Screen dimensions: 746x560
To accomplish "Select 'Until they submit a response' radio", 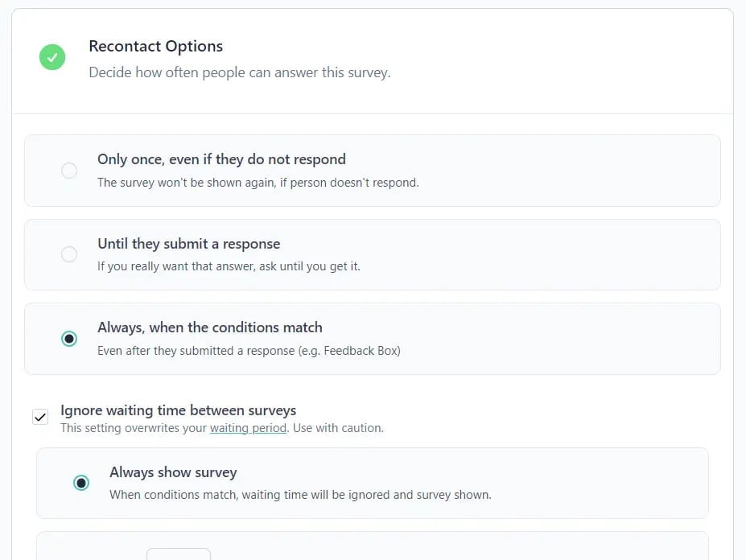I will pos(69,254).
